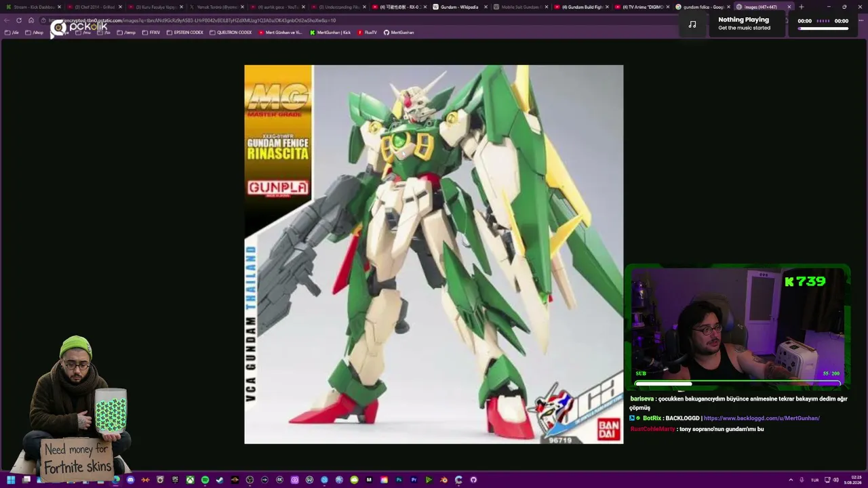Close the Gundam - Wikipedia tab

click(x=485, y=7)
